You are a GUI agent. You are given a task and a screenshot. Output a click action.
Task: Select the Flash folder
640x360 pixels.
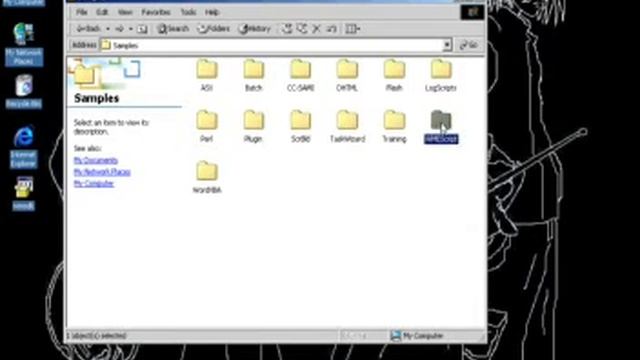(x=394, y=76)
